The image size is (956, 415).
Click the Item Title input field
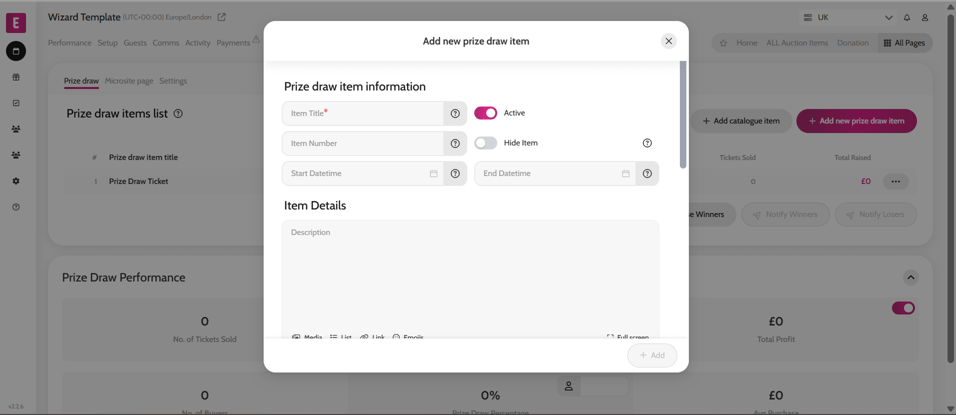363,114
